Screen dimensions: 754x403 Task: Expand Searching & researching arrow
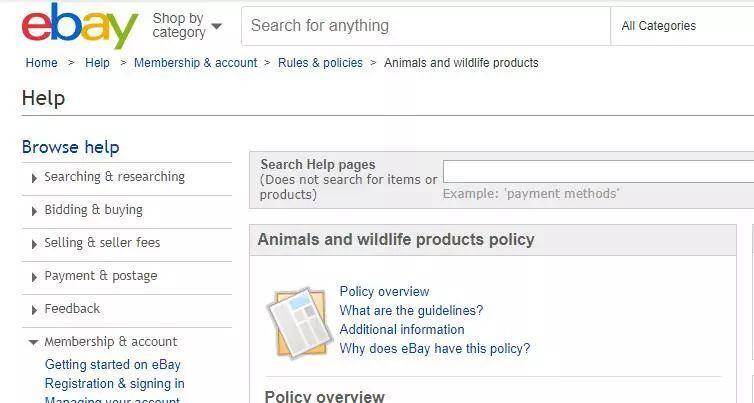[34, 178]
